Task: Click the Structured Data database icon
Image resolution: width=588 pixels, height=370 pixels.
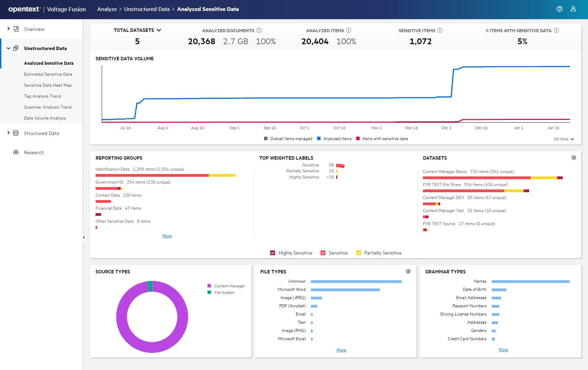Action: 15,133
